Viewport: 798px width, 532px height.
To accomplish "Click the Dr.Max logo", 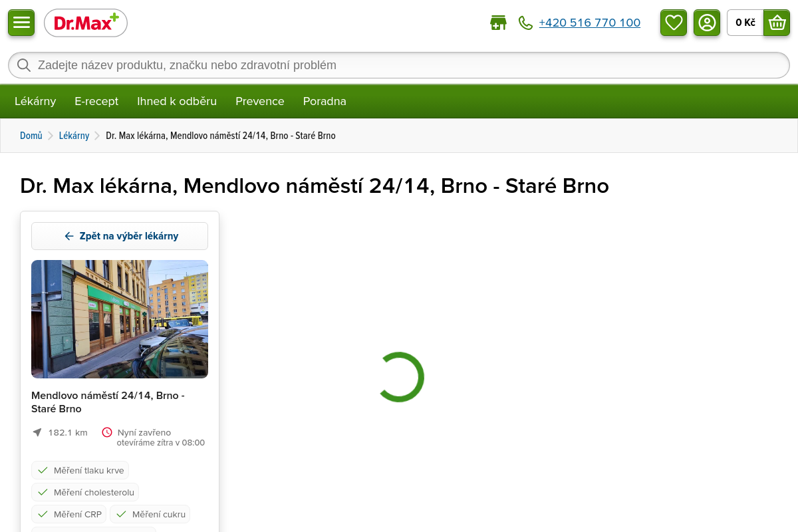I will click(86, 23).
